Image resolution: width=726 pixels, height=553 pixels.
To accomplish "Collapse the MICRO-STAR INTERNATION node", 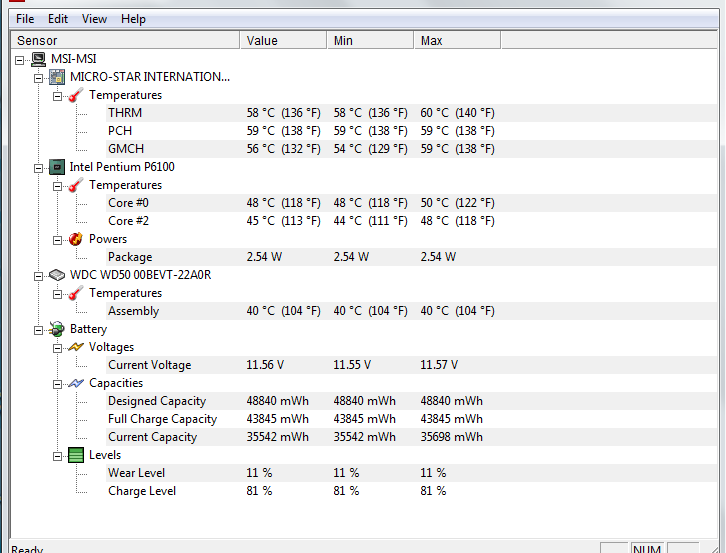I will click(x=38, y=78).
